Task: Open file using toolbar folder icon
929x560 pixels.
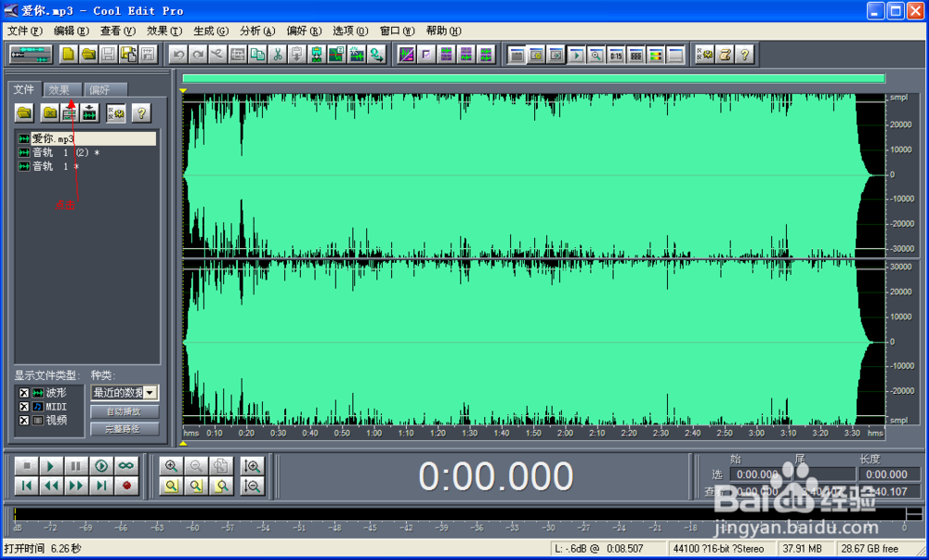Action: (89, 55)
